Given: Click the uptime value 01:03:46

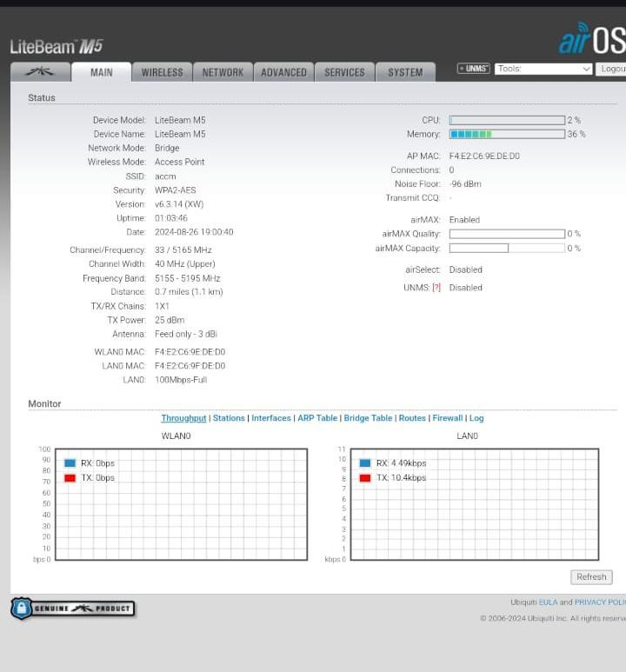Looking at the screenshot, I should pos(171,218).
